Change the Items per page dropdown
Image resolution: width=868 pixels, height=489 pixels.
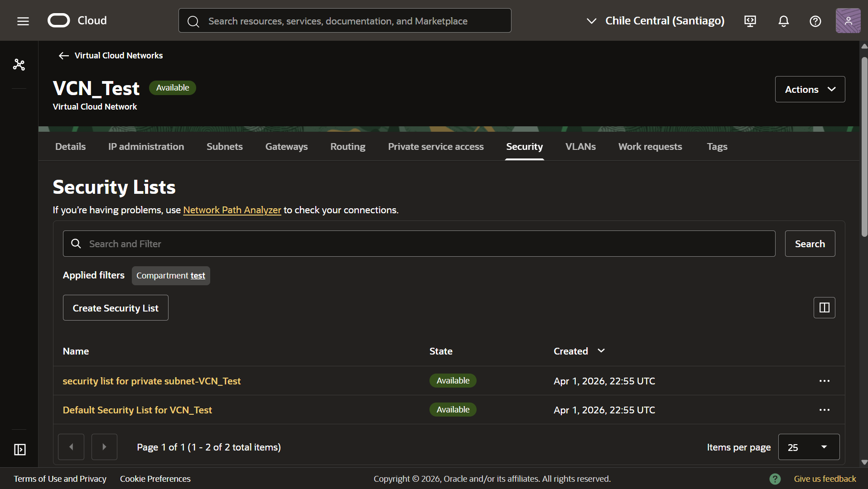tap(809, 447)
